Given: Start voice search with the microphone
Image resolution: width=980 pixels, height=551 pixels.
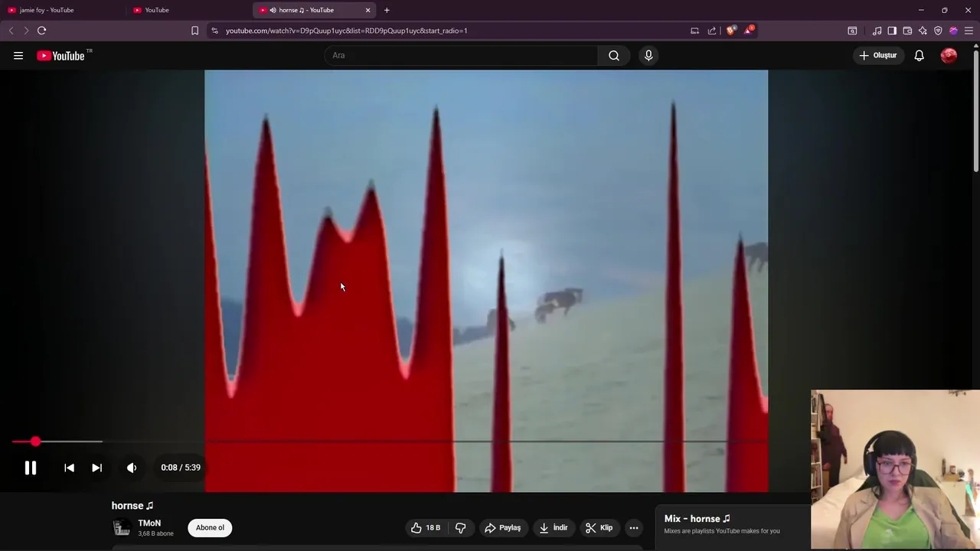Looking at the screenshot, I should (648, 55).
